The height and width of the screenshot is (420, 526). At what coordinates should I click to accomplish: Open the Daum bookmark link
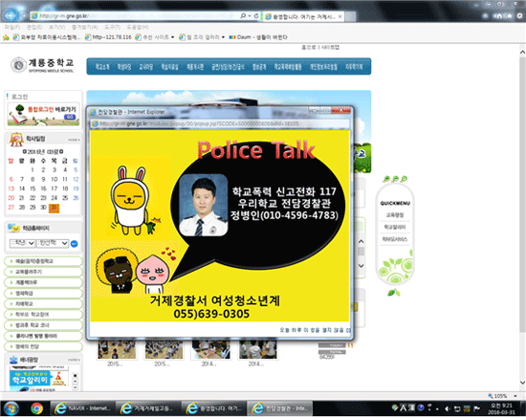tap(258, 37)
